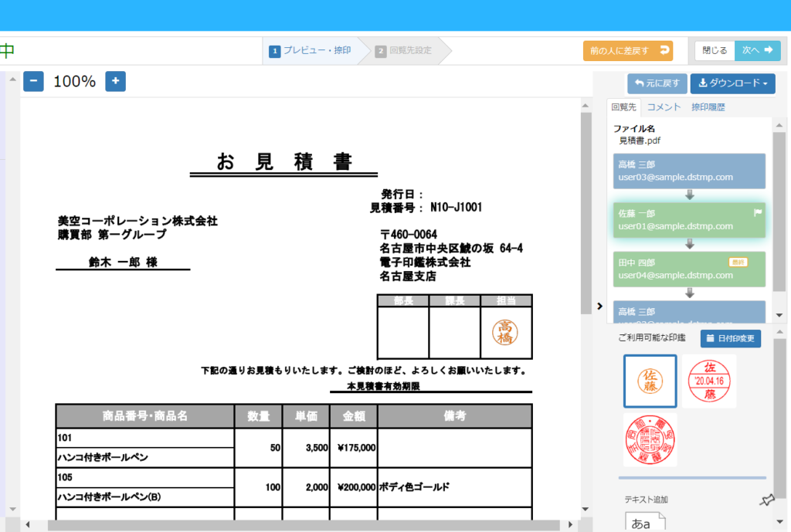
Task: Open the 捺印履歴 tab
Action: pos(708,107)
